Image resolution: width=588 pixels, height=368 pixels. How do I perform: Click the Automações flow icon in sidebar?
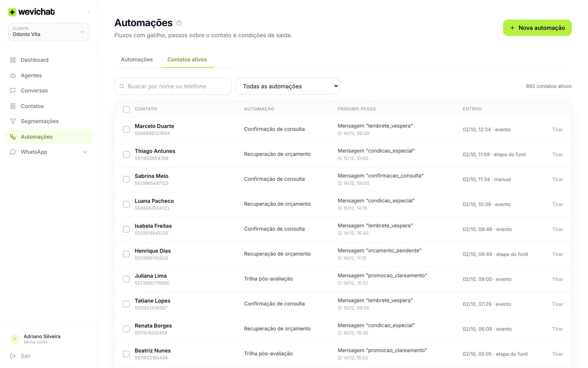point(13,137)
